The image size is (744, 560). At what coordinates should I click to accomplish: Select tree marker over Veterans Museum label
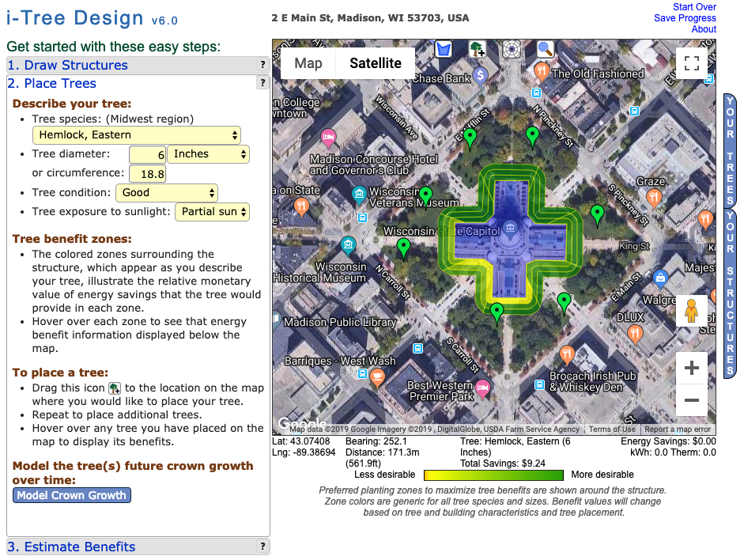point(425,195)
